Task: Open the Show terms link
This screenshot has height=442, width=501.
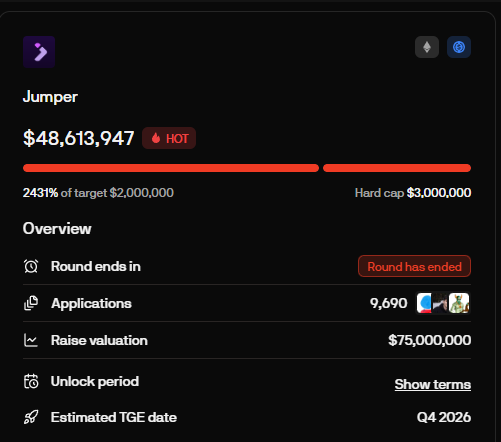Action: 433,384
